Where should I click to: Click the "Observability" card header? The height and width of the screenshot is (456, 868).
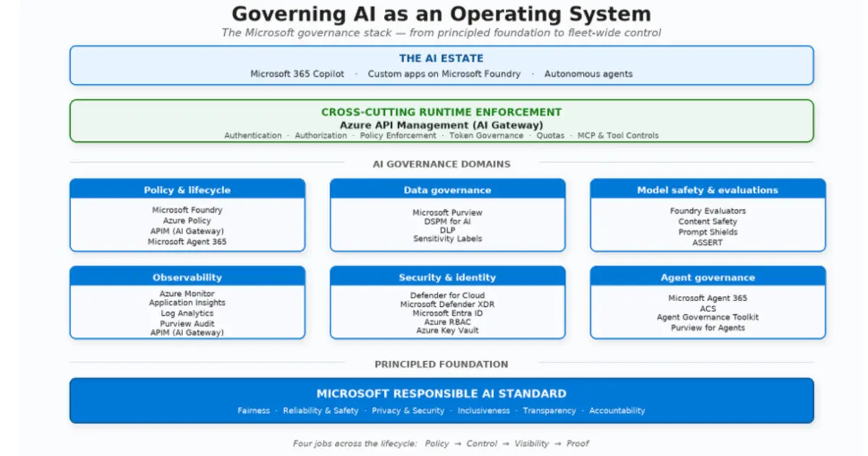pyautogui.click(x=187, y=277)
